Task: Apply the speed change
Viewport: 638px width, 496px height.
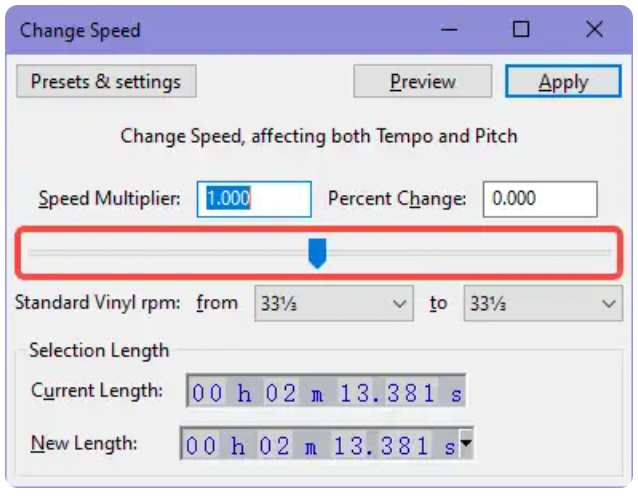Action: [563, 81]
